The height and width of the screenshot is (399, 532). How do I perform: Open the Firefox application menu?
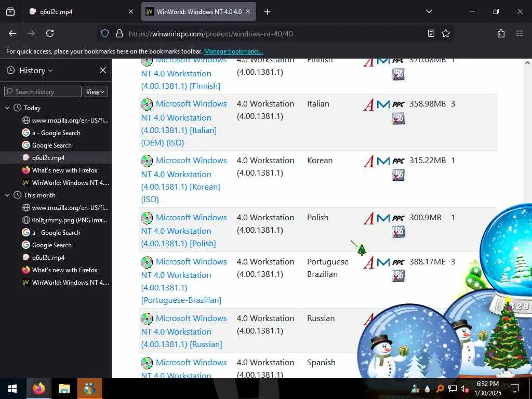click(519, 33)
